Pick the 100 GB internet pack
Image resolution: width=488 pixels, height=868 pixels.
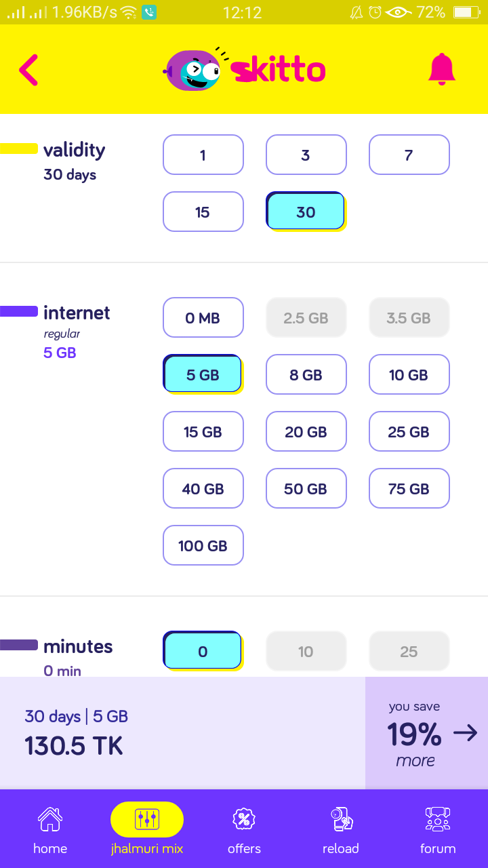[x=203, y=545]
